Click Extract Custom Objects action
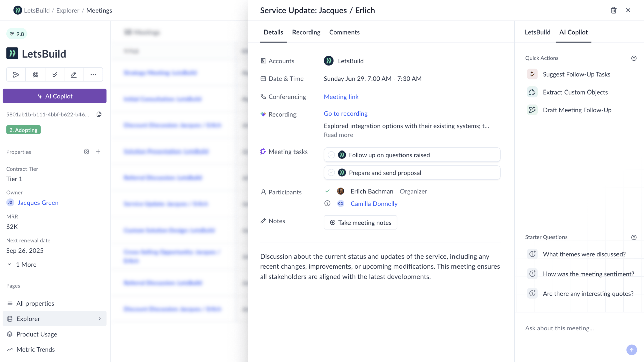Screen dimensions: 644x362 [575, 92]
